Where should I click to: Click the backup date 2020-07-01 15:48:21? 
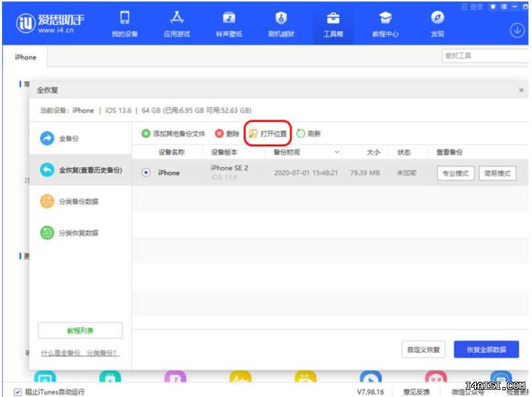tap(306, 173)
